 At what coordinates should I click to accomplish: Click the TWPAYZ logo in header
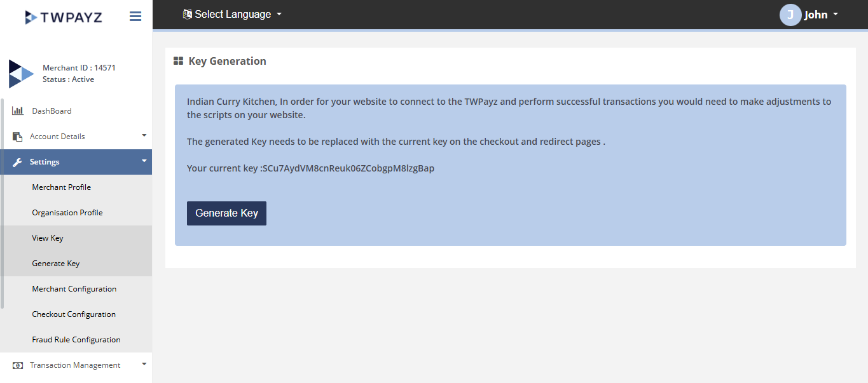point(63,17)
